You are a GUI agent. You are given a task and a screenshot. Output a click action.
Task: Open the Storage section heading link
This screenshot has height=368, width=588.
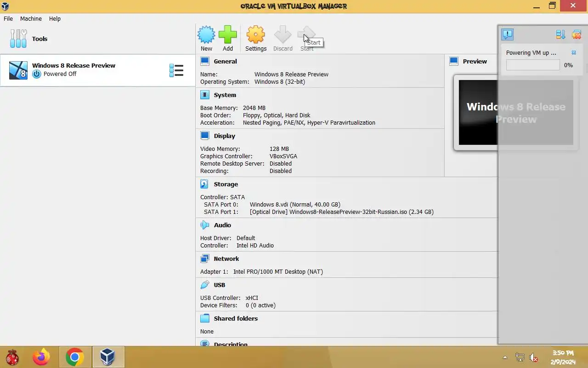coord(226,184)
